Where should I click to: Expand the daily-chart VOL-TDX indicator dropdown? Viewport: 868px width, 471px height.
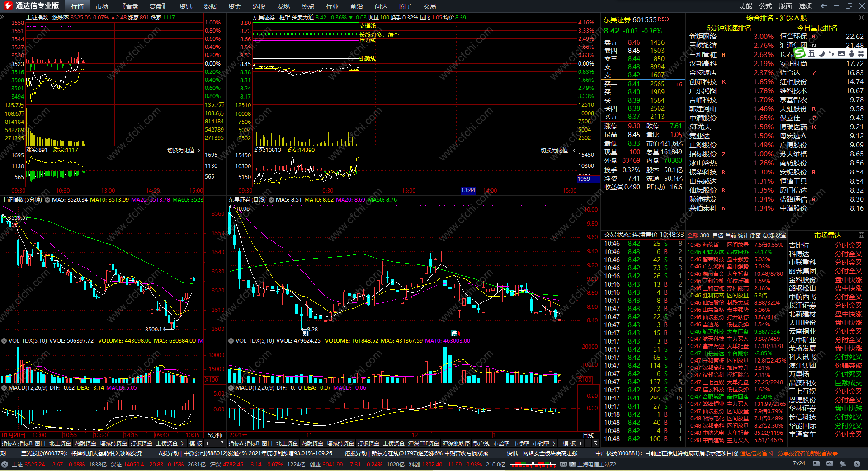click(231, 341)
